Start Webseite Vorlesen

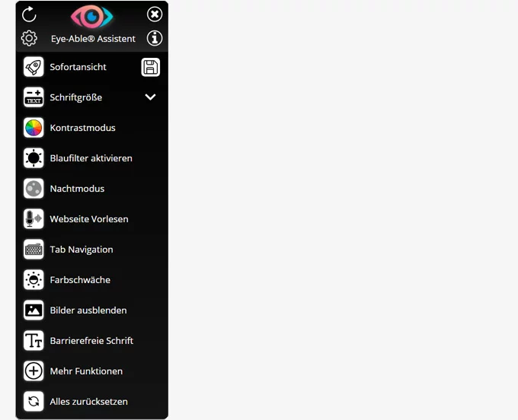(x=89, y=219)
